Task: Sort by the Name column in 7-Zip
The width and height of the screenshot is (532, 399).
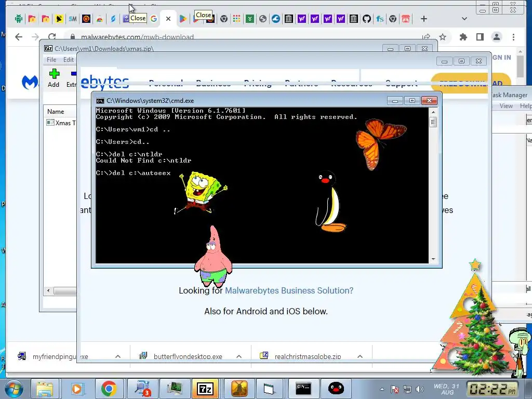Action: click(x=56, y=112)
